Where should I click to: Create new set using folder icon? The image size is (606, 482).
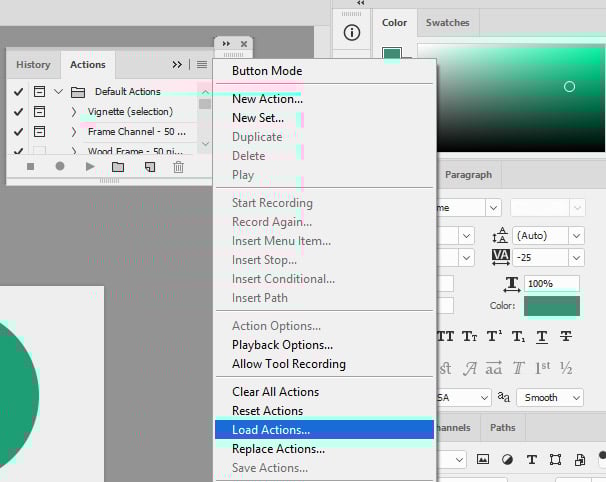pyautogui.click(x=118, y=167)
